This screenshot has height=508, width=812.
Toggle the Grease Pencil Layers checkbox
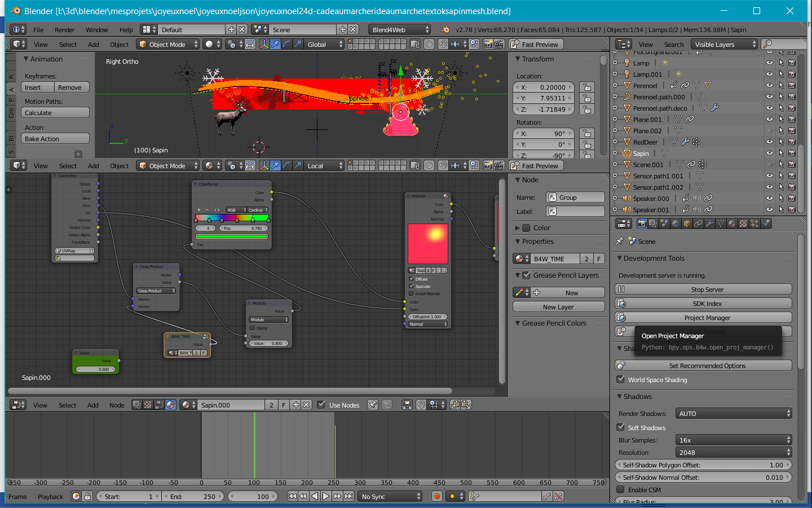527,275
